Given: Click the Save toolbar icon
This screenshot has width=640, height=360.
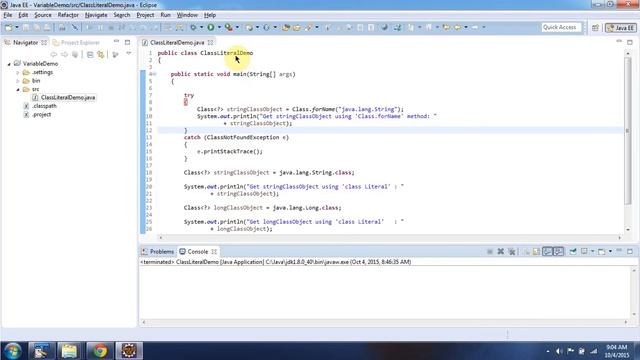Looking at the screenshot, I should coord(26,27).
